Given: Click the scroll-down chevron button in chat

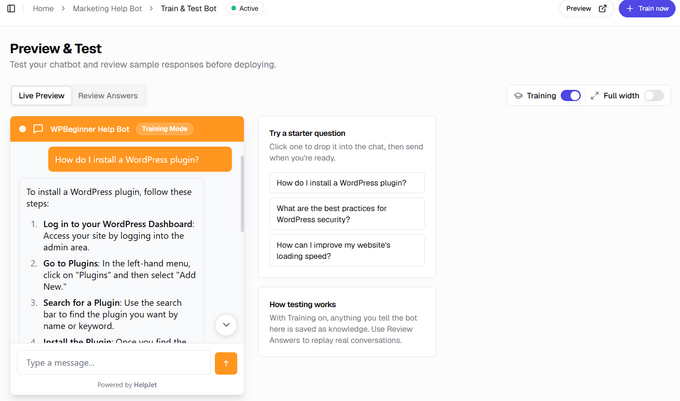Looking at the screenshot, I should 226,325.
